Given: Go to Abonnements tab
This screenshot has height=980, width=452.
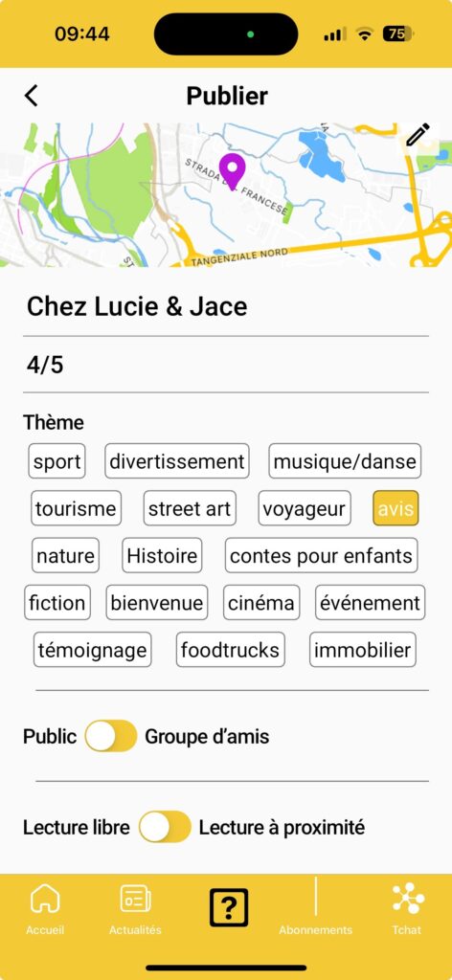Looking at the screenshot, I should pos(316,929).
